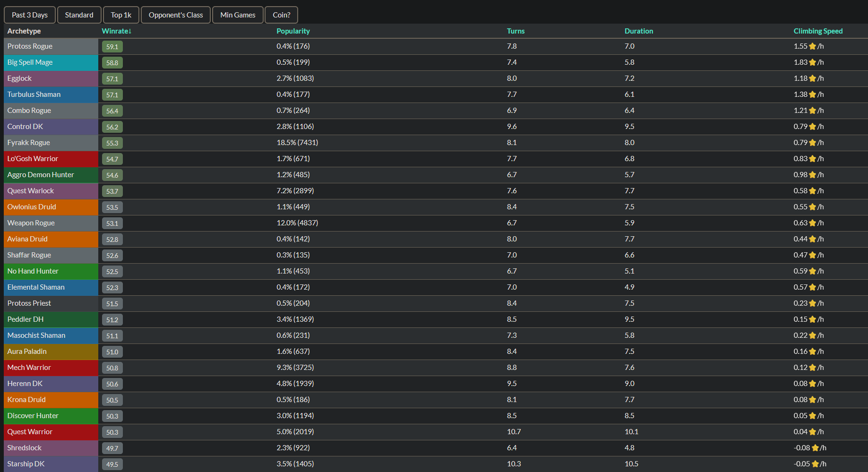Sort by the Popularity column header

pos(293,31)
